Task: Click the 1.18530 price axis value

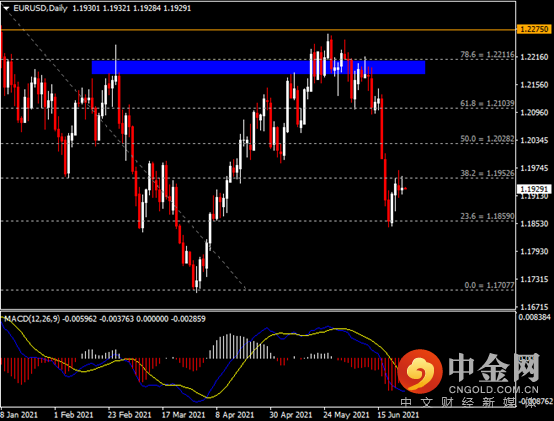Action: (x=534, y=224)
